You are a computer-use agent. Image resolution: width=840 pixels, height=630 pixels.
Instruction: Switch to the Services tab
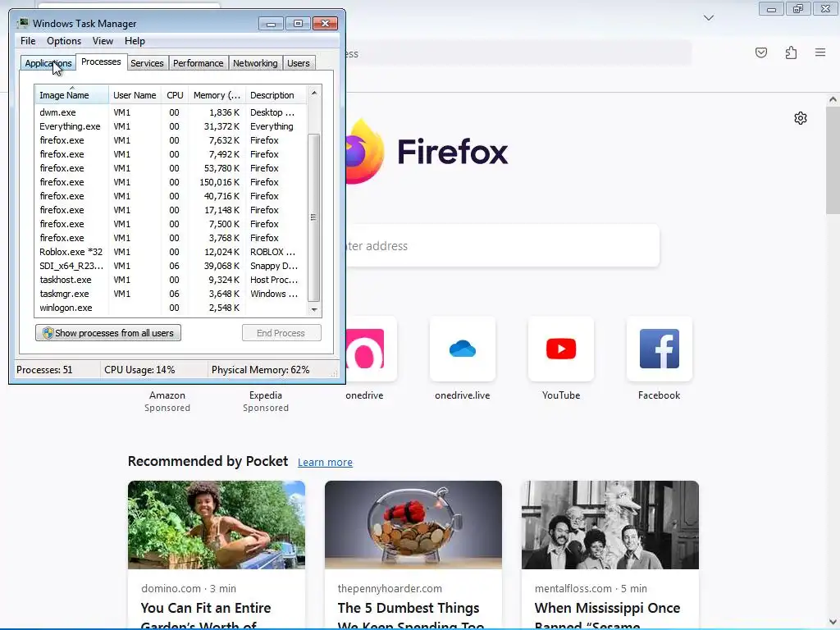point(147,63)
